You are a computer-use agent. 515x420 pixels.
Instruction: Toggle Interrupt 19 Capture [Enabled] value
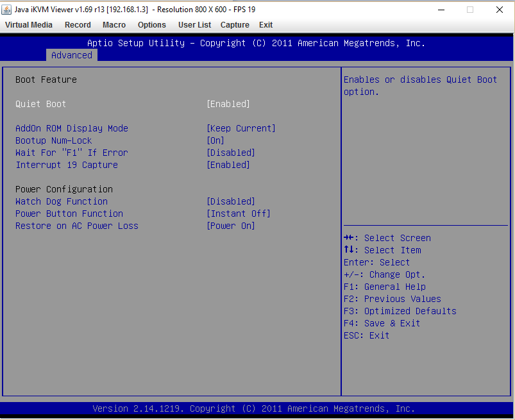coord(228,165)
